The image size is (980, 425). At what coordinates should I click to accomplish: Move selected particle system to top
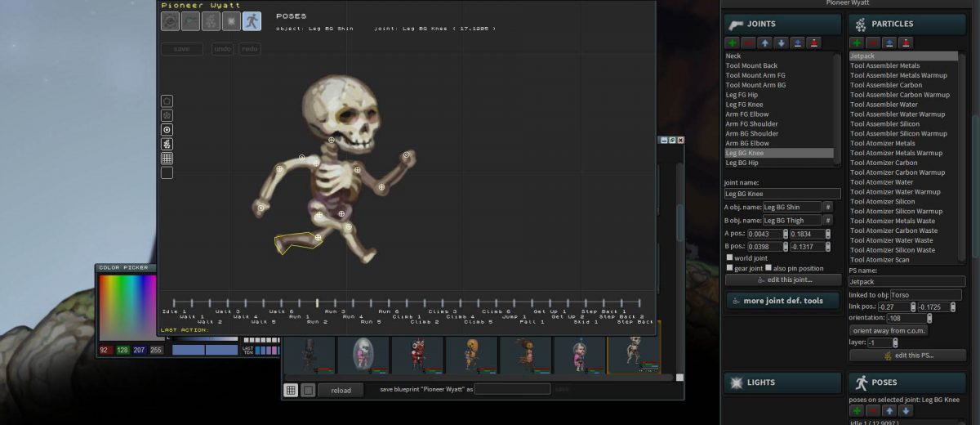pos(889,42)
